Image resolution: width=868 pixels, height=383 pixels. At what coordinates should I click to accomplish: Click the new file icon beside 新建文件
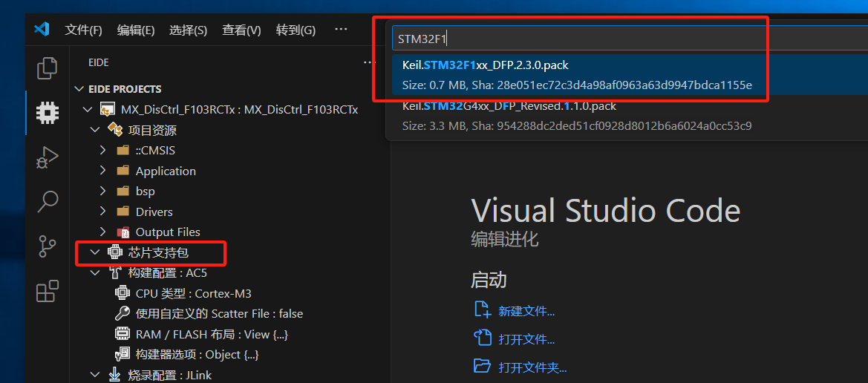point(483,310)
